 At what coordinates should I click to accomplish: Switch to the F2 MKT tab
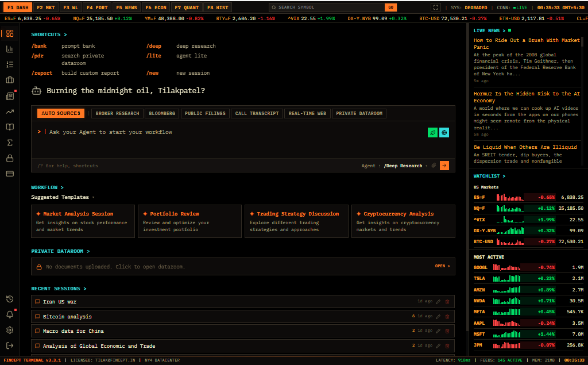click(x=46, y=7)
